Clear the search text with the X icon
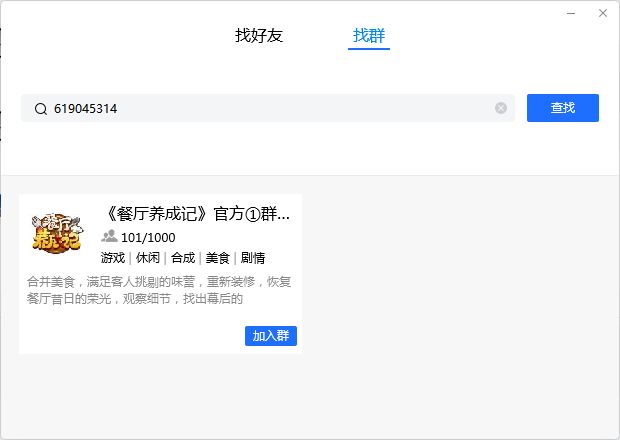This screenshot has width=620, height=440. point(501,108)
